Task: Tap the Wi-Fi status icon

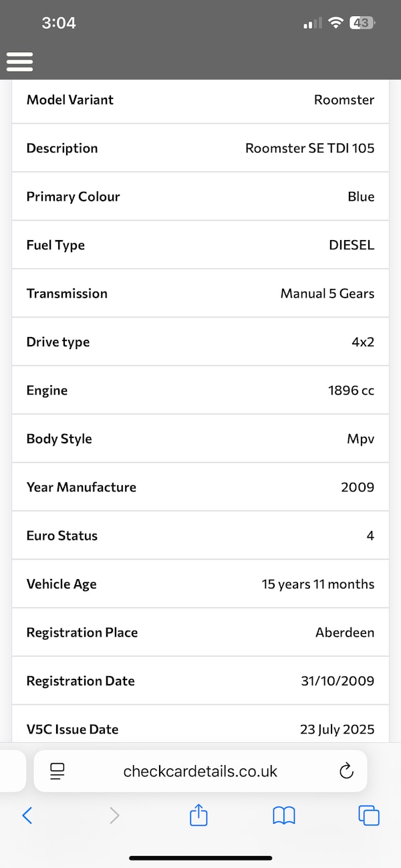Action: (x=336, y=23)
